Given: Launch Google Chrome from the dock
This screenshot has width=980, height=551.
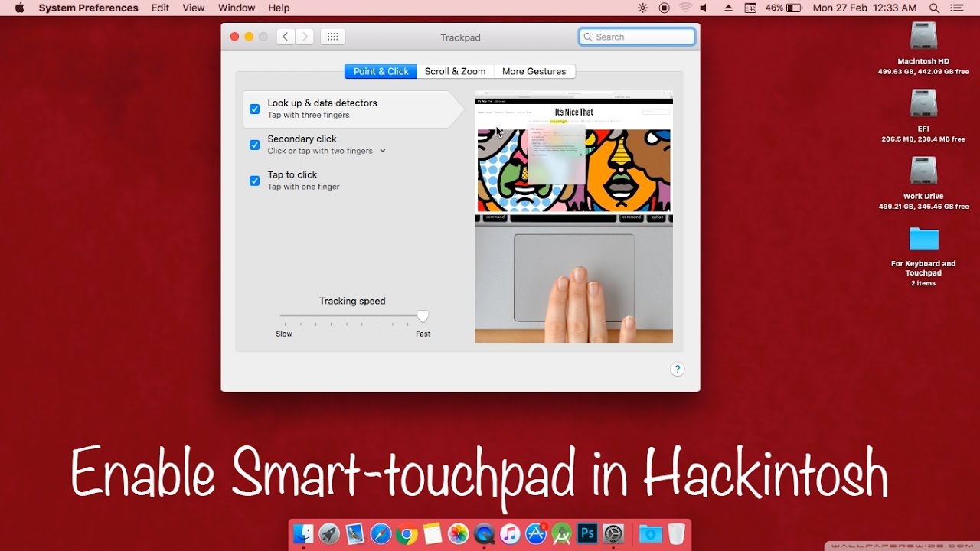Looking at the screenshot, I should click(407, 533).
